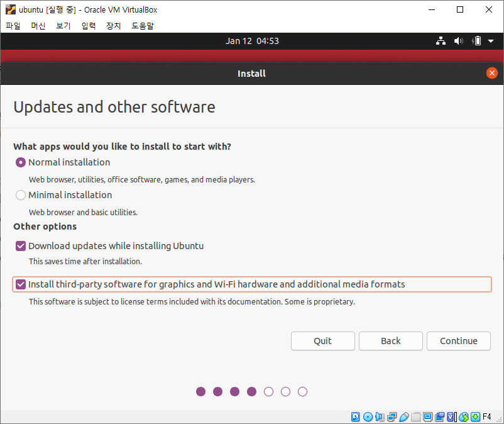
Task: Open the 도움말 menu
Action: point(143,26)
